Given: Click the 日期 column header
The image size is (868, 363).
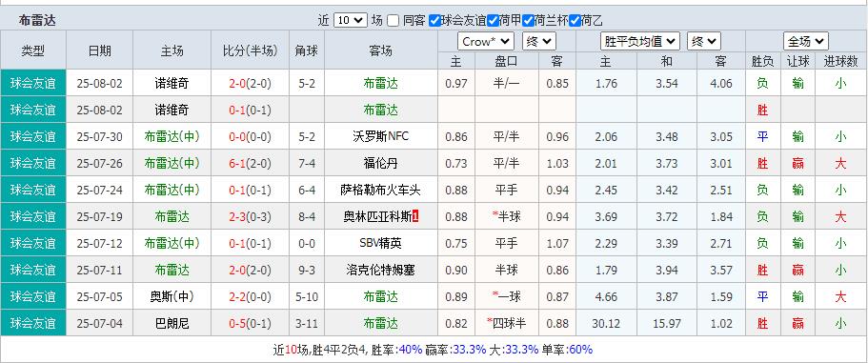Looking at the screenshot, I should pyautogui.click(x=100, y=50).
